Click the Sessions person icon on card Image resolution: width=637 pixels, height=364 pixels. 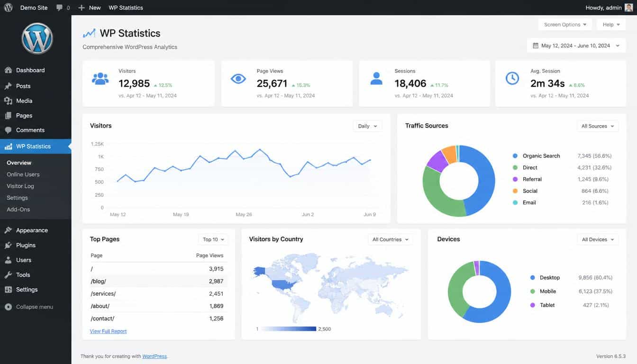[x=376, y=79]
